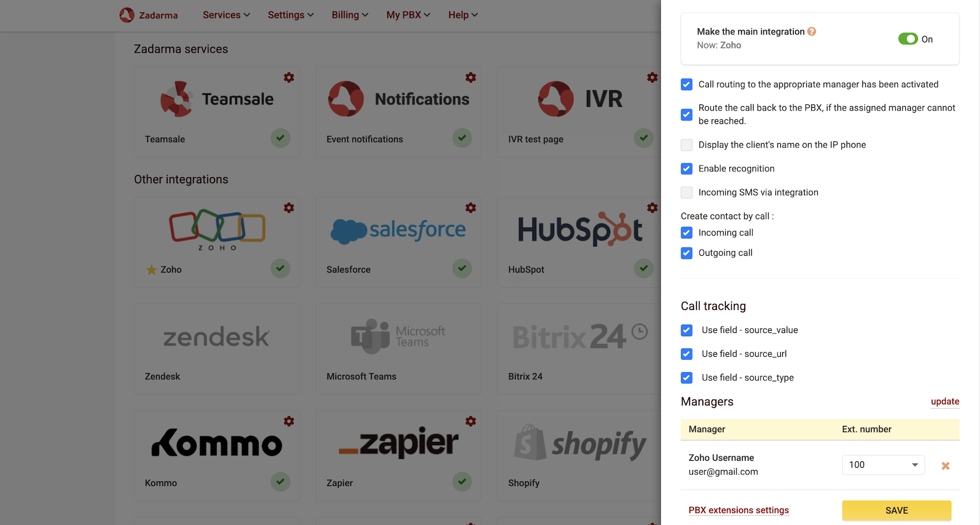Select the Microsoft Teams integration card
This screenshot has width=980, height=525.
coord(399,349)
